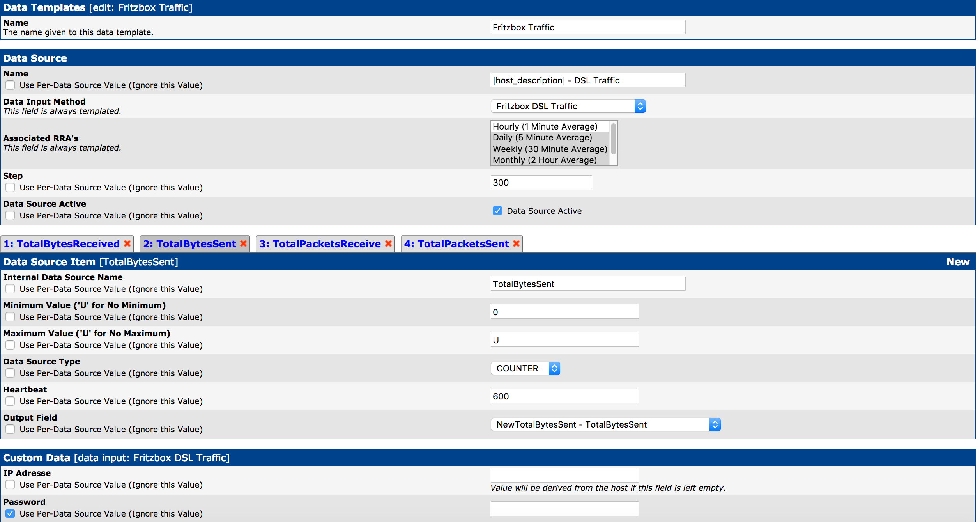This screenshot has width=980, height=522.
Task: Click the Heartbeat value field
Action: click(564, 396)
